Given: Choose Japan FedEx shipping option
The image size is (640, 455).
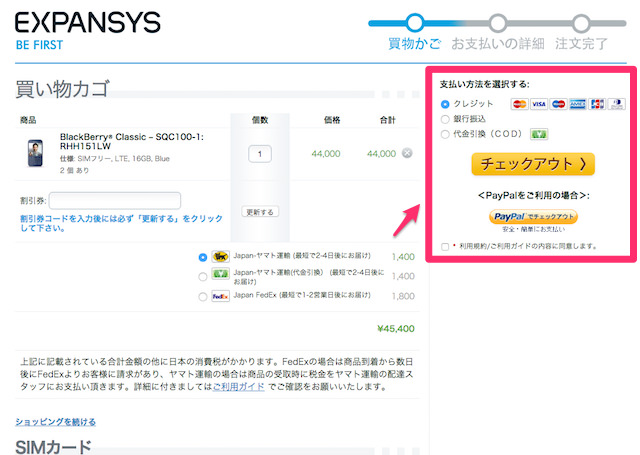Looking at the screenshot, I should 202,297.
